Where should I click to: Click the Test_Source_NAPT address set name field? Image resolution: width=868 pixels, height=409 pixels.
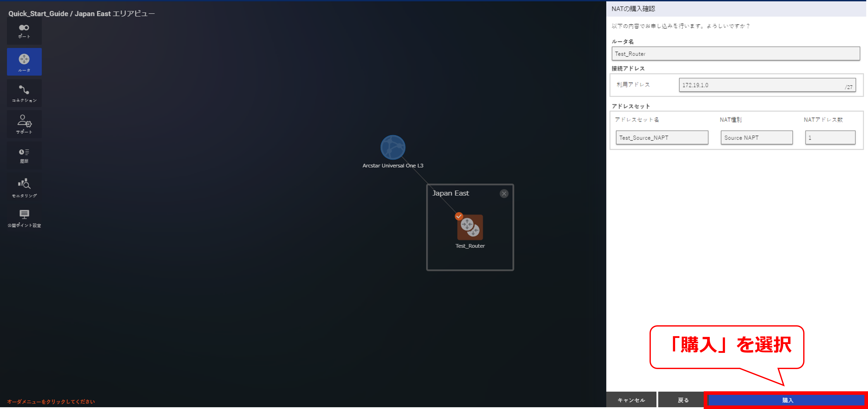662,138
